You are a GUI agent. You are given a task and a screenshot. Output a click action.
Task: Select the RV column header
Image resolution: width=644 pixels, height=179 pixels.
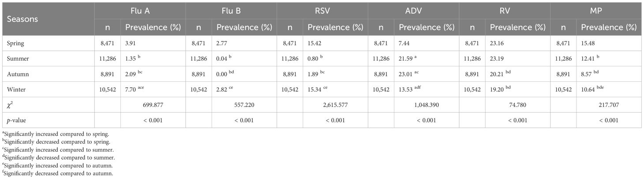click(505, 11)
